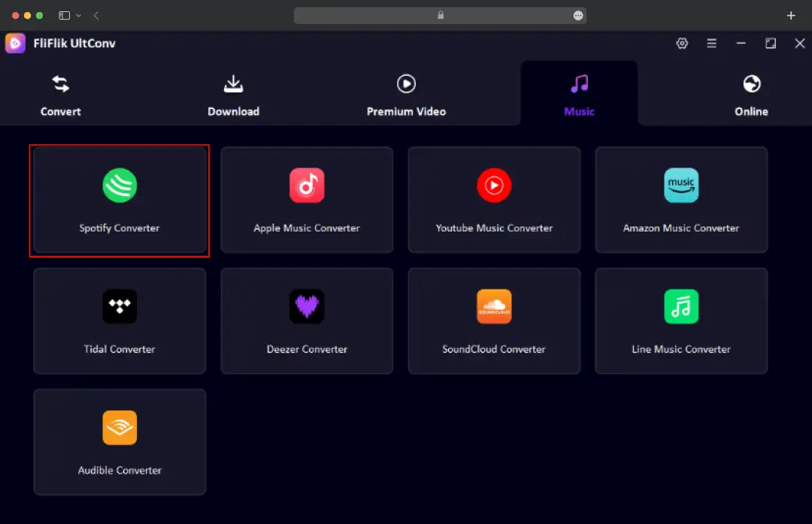Switch to the Download tab
812x524 pixels.
[233, 93]
